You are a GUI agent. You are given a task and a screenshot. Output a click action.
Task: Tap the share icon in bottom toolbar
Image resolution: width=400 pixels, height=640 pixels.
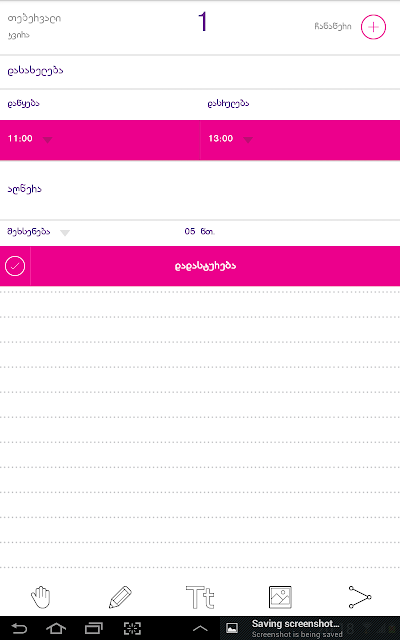[x=360, y=597]
